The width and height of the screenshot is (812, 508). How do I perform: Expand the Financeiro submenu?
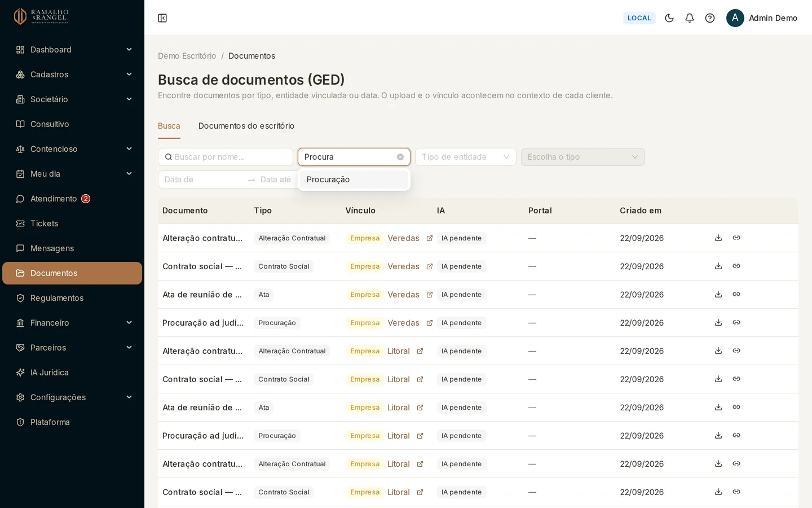(129, 323)
